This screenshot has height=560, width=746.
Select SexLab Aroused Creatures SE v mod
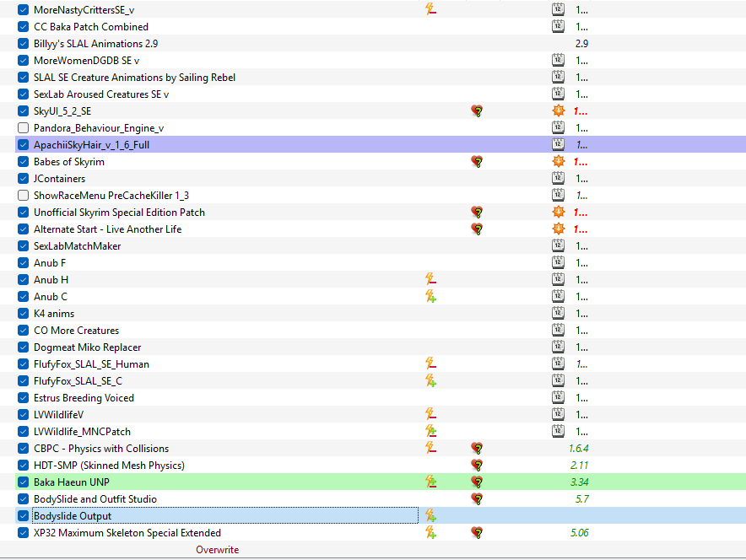(x=101, y=94)
